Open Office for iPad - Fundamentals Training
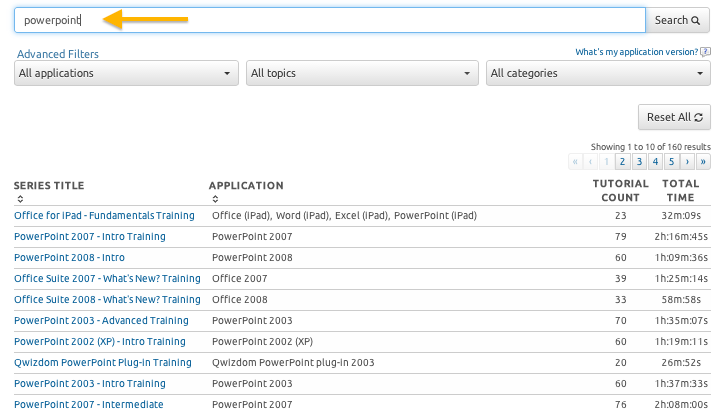Screen dimensions: 725x419 [104, 216]
